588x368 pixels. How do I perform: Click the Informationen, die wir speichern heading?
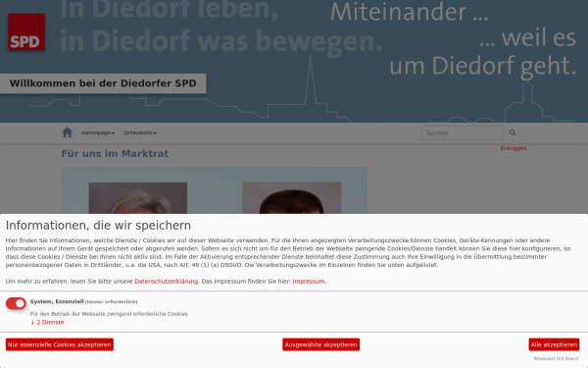[x=98, y=226]
